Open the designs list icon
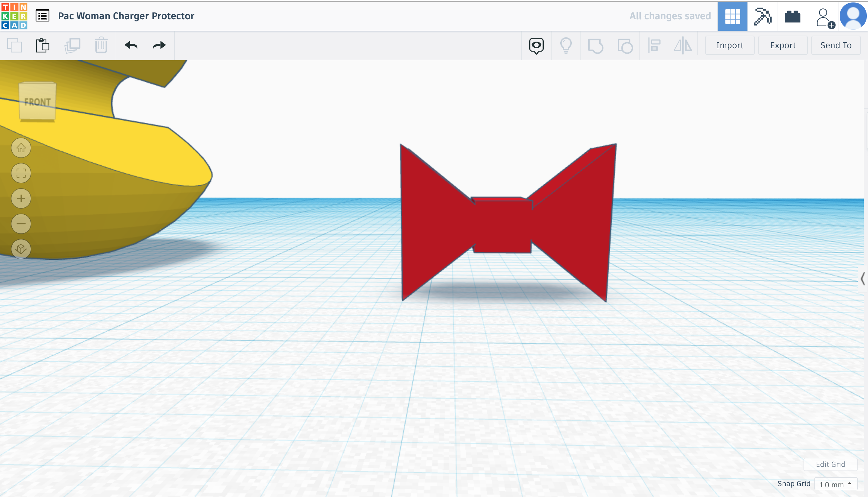This screenshot has width=868, height=497. tap(42, 16)
